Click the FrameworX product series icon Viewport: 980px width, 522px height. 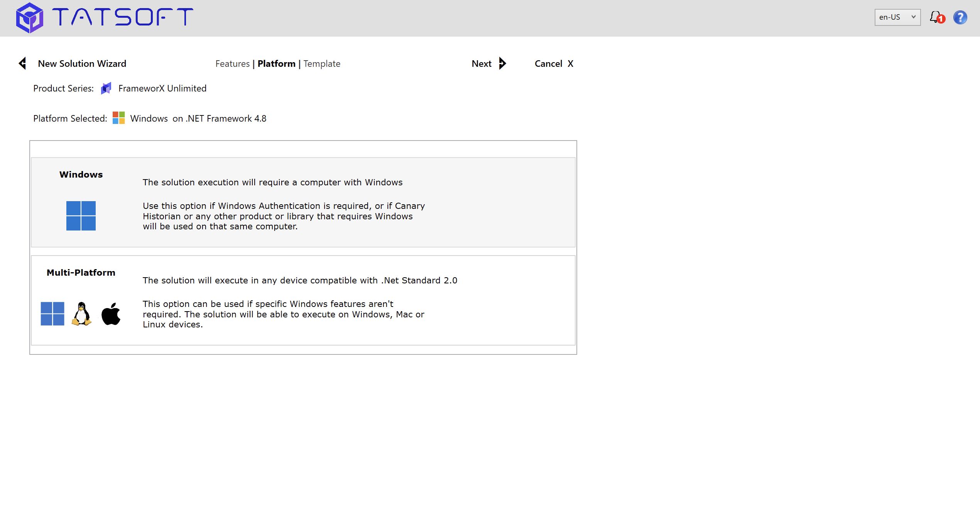[106, 88]
